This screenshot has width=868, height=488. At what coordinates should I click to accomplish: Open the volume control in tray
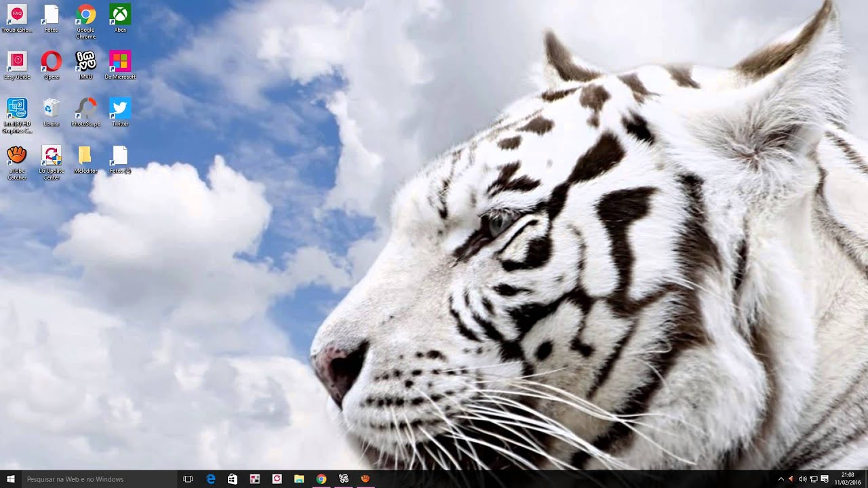[802, 479]
